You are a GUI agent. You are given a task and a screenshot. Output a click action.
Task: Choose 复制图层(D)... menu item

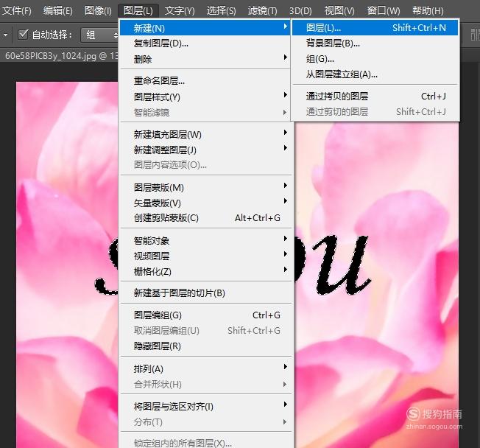pyautogui.click(x=205, y=43)
